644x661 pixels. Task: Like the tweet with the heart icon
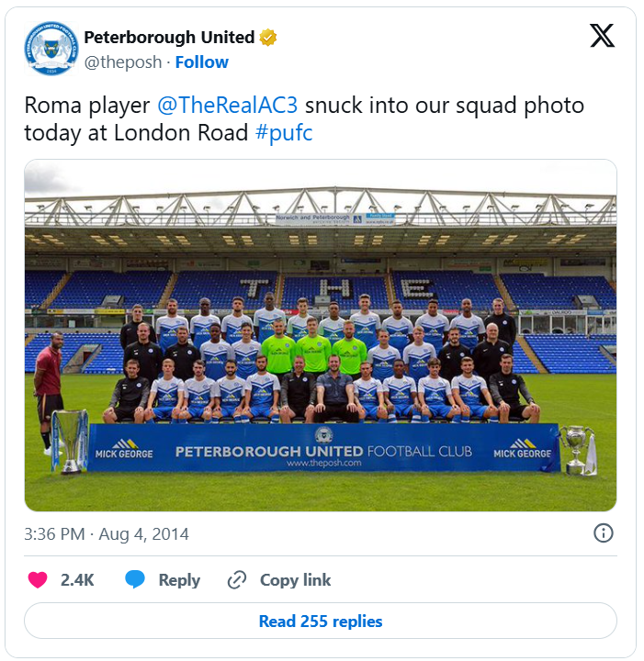pos(38,580)
